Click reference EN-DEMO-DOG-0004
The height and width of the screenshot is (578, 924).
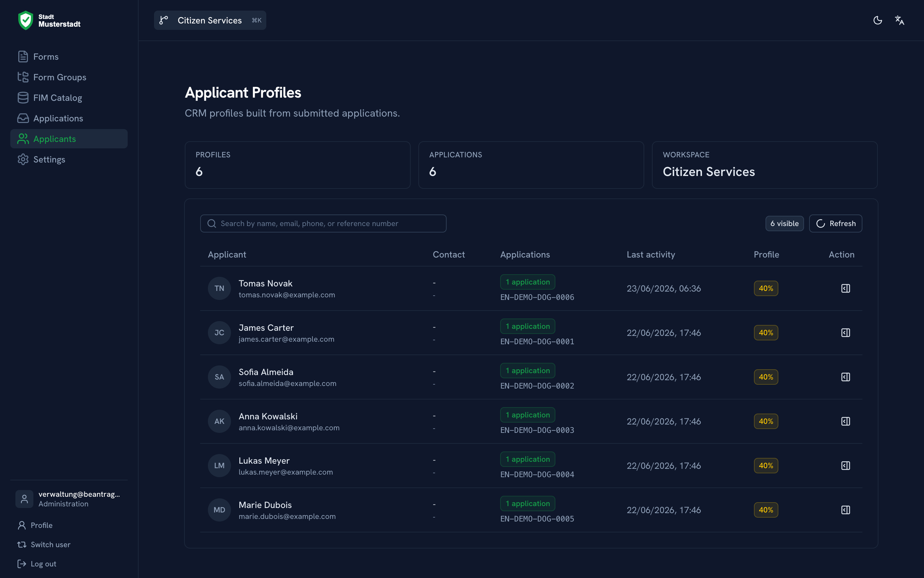coord(537,474)
